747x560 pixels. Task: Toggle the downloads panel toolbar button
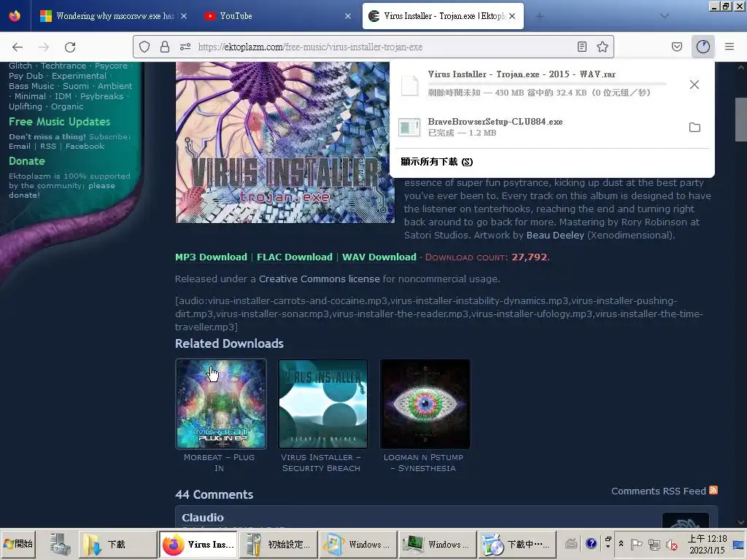tap(703, 47)
